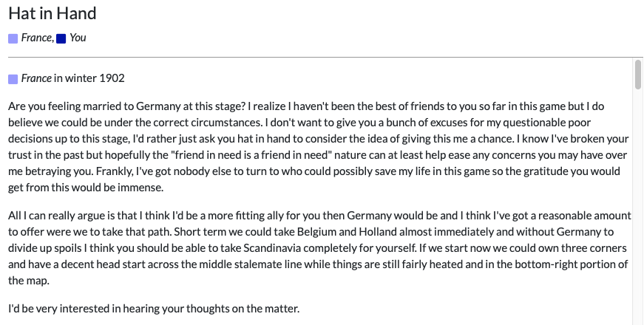The width and height of the screenshot is (644, 325).
Task: Select the Hat in Hand conversation title
Action: point(52,13)
